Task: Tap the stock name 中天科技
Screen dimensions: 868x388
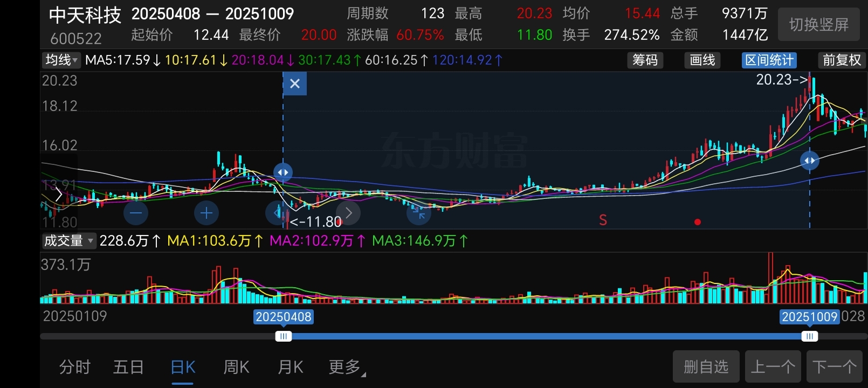Action: (x=85, y=15)
